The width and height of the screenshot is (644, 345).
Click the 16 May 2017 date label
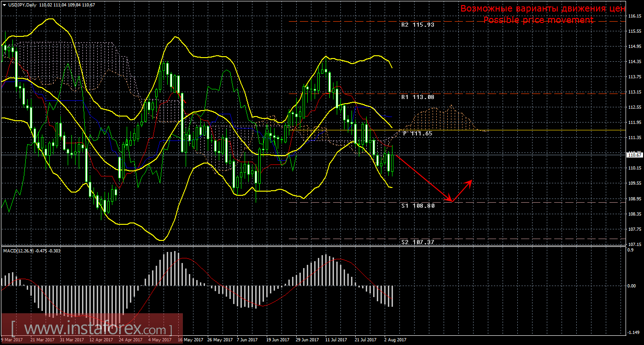tap(190, 340)
